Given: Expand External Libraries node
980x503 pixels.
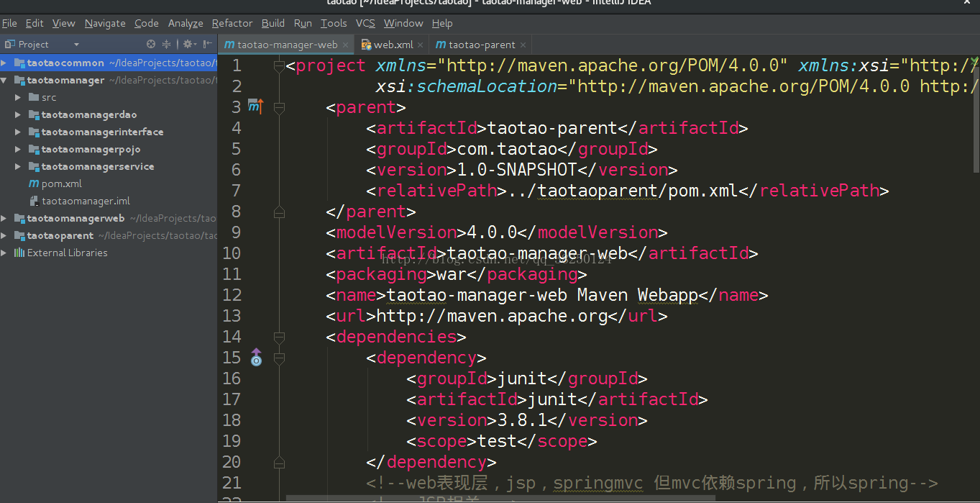Looking at the screenshot, I should (x=4, y=253).
